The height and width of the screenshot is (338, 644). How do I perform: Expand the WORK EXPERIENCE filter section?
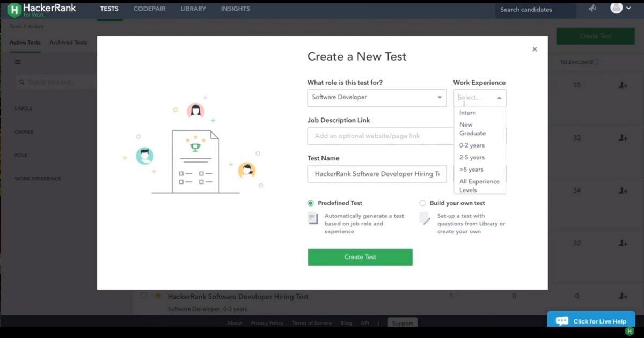point(38,179)
